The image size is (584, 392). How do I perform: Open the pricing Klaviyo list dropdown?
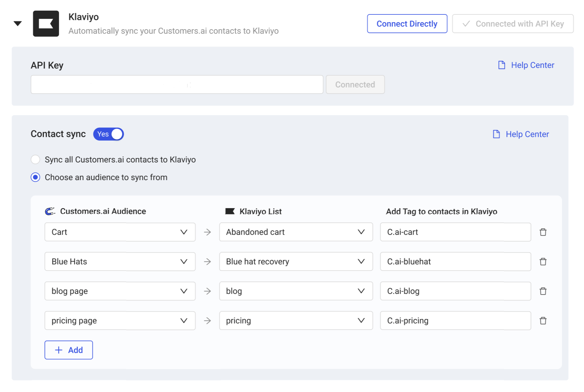click(296, 321)
